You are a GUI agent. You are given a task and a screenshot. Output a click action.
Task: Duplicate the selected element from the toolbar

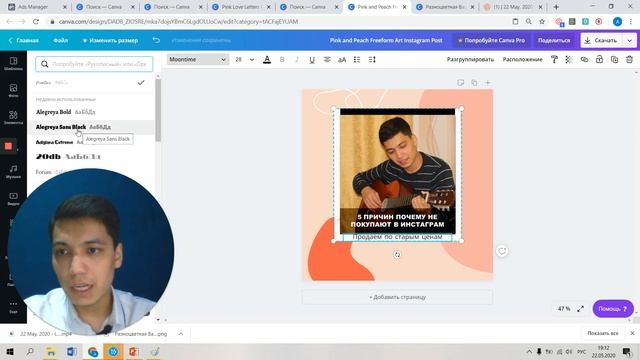click(x=614, y=60)
